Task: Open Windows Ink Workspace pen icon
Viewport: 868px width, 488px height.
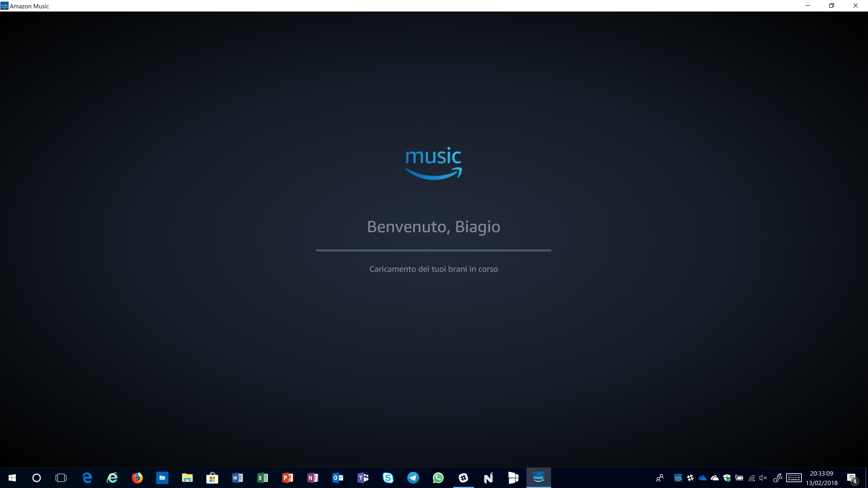Action: pyautogui.click(x=778, y=478)
